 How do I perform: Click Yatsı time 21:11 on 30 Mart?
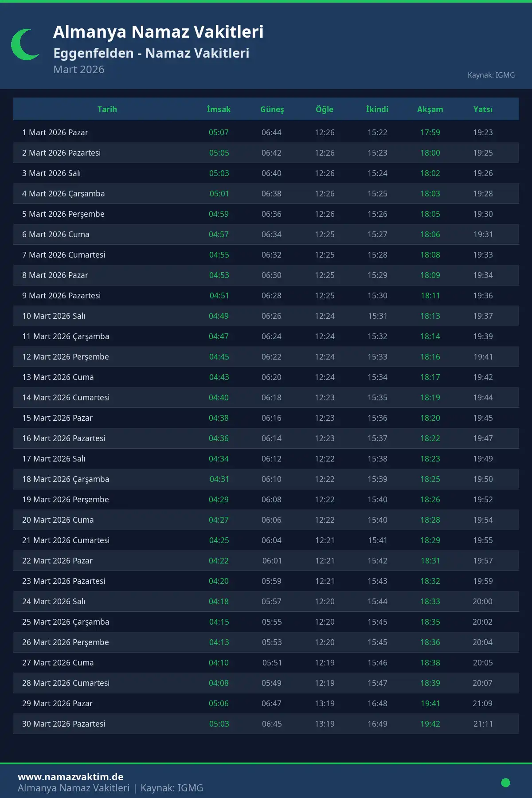click(483, 724)
